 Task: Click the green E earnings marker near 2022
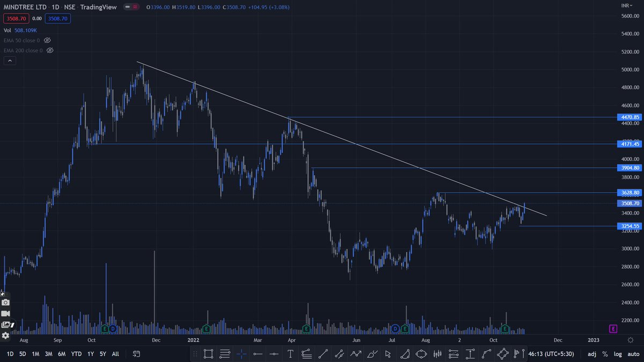tap(206, 328)
